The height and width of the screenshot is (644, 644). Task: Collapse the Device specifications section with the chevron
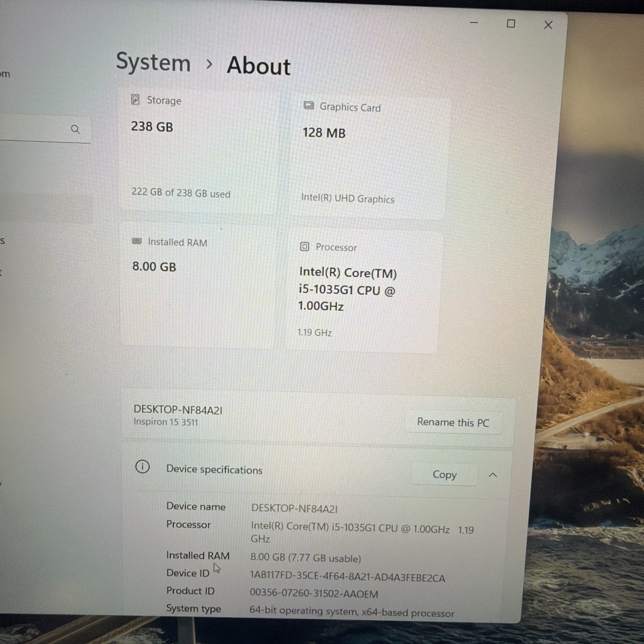493,475
